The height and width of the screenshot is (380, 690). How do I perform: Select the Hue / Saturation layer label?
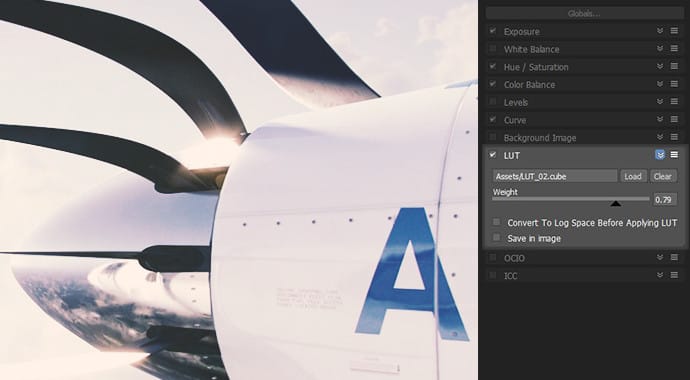(x=536, y=67)
